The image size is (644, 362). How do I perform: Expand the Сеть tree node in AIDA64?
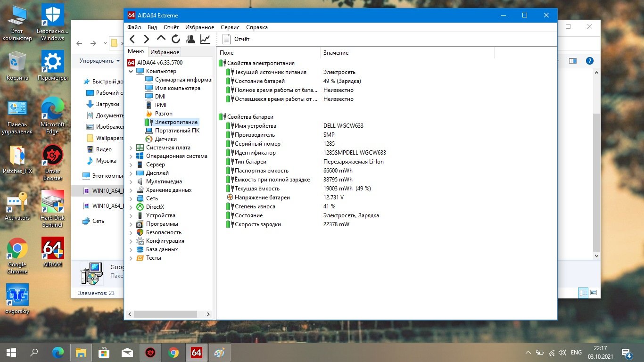coord(131,198)
